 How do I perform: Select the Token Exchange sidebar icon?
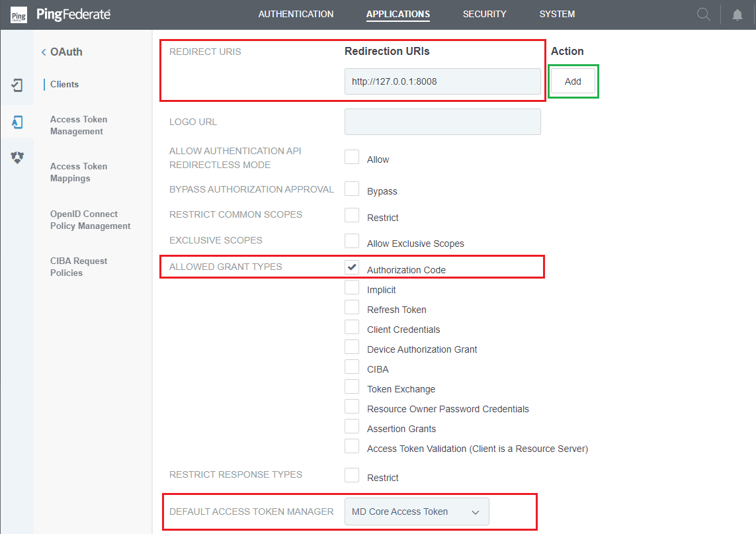click(17, 157)
